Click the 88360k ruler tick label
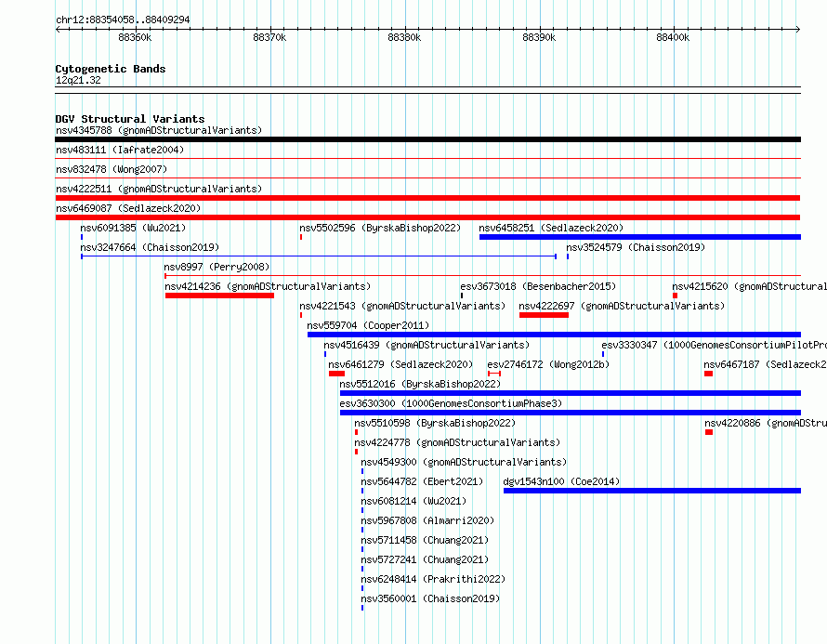 (x=135, y=37)
